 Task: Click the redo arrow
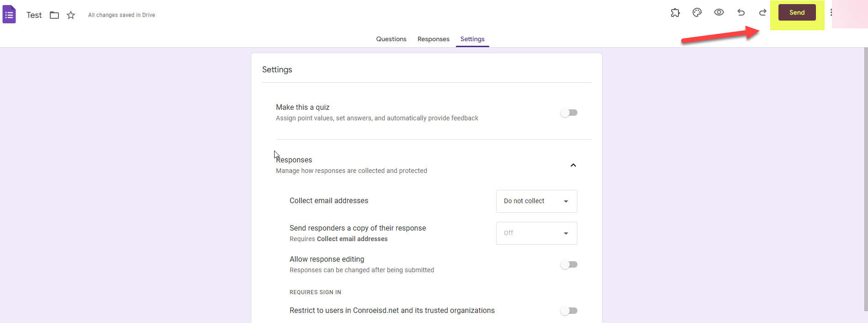point(762,13)
